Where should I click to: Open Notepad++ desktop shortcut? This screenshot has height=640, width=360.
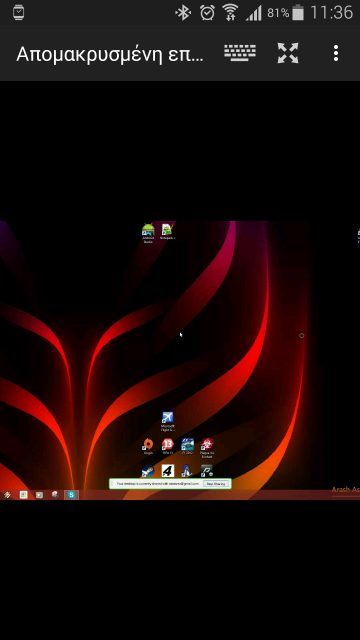(167, 231)
